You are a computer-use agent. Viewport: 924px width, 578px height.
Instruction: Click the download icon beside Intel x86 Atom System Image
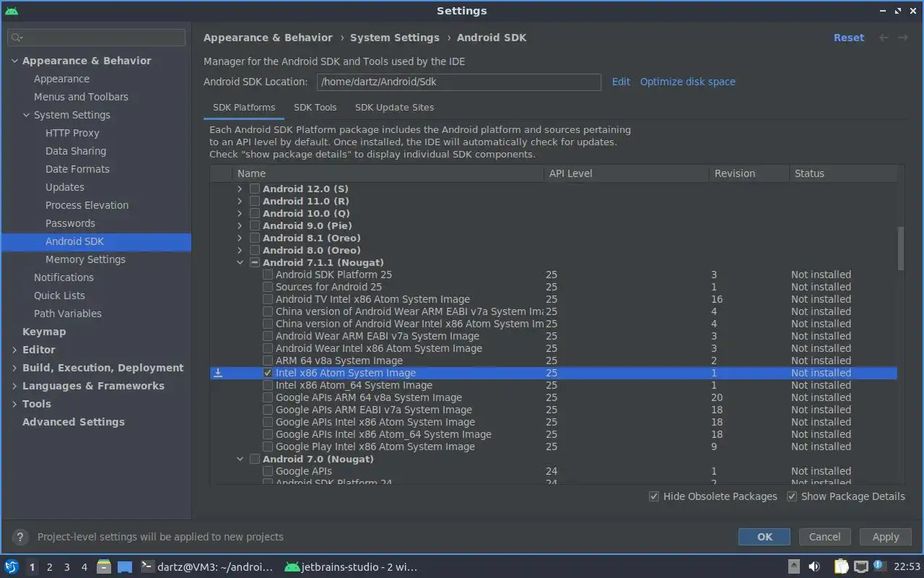[x=218, y=373]
